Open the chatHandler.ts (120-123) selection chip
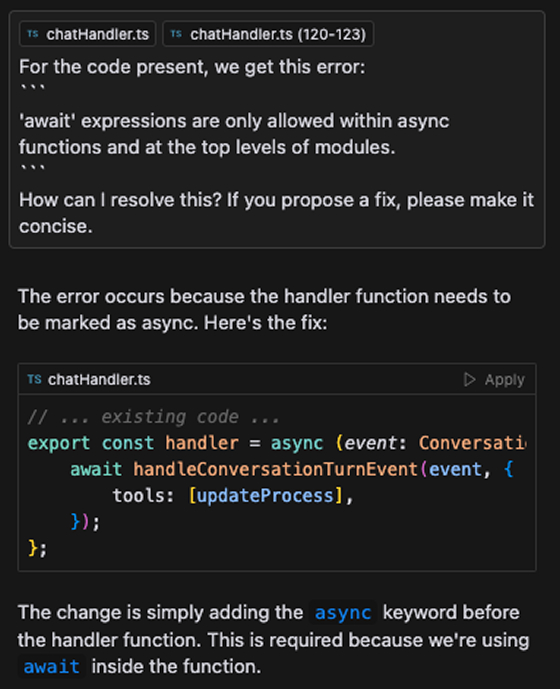 (x=268, y=34)
